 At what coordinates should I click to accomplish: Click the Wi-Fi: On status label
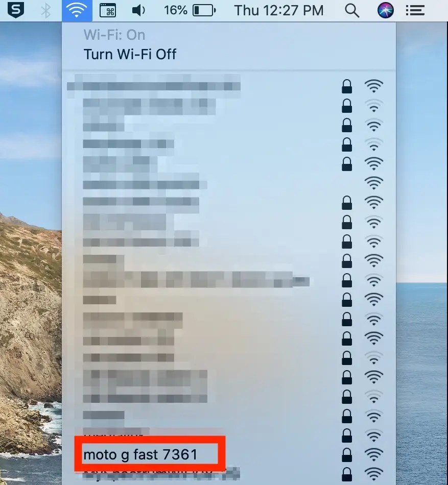114,35
